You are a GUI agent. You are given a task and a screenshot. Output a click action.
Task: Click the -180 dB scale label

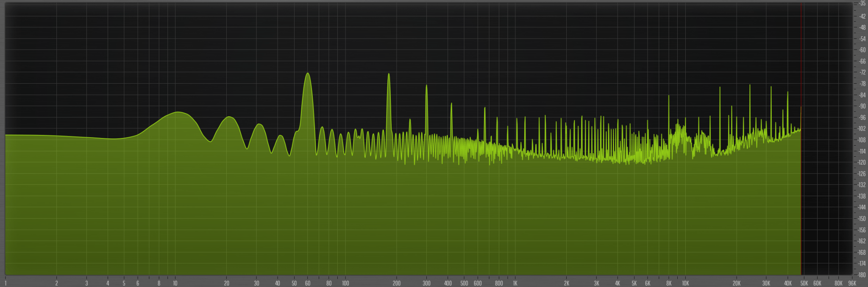(862, 275)
